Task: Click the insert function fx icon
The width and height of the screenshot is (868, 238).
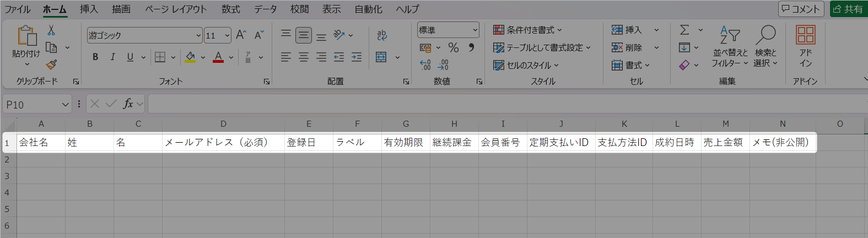Action: 128,104
